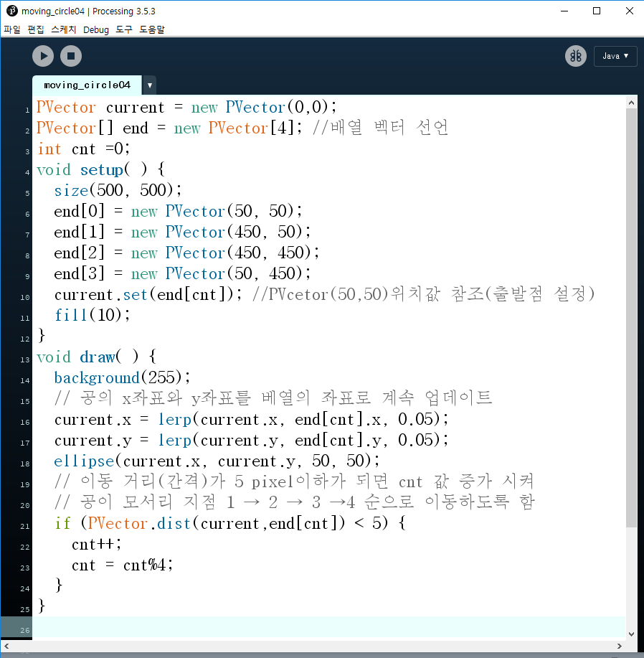The width and height of the screenshot is (644, 658).
Task: Click the 'fill(10);' line
Action: click(93, 315)
